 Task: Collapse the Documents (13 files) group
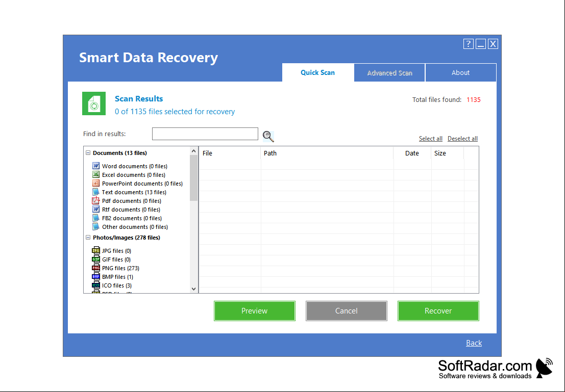coord(88,153)
